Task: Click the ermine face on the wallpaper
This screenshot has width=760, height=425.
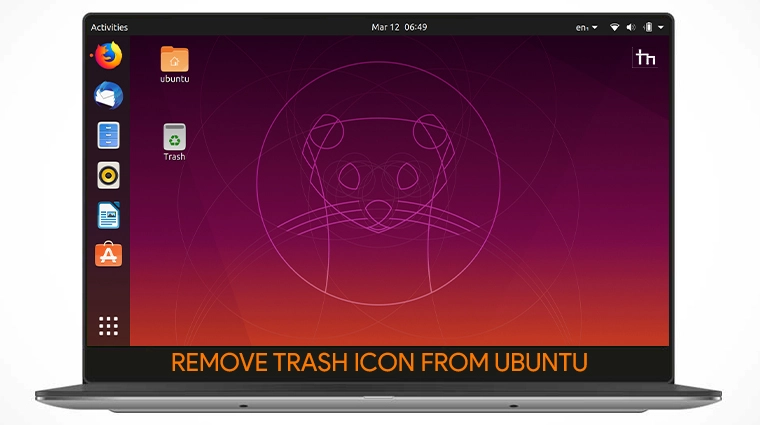Action: point(376,180)
